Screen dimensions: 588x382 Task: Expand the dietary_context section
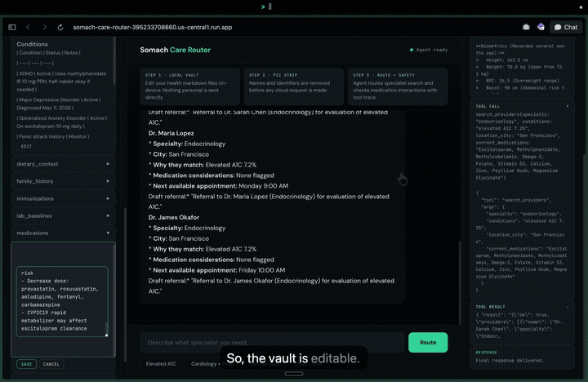63,164
